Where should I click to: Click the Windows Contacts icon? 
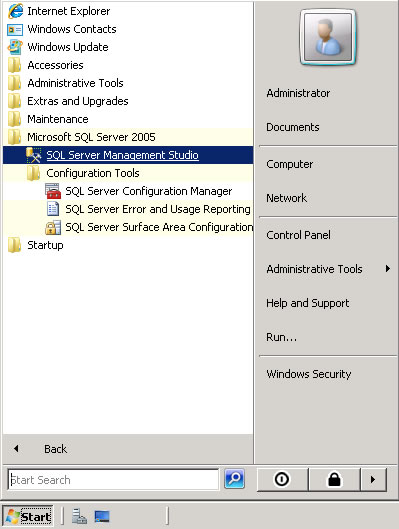click(15, 29)
